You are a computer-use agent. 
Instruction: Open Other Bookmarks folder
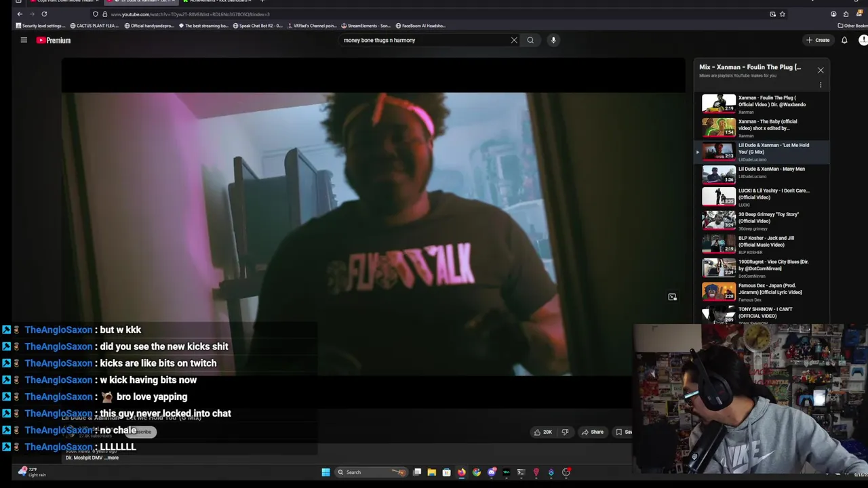tap(852, 26)
